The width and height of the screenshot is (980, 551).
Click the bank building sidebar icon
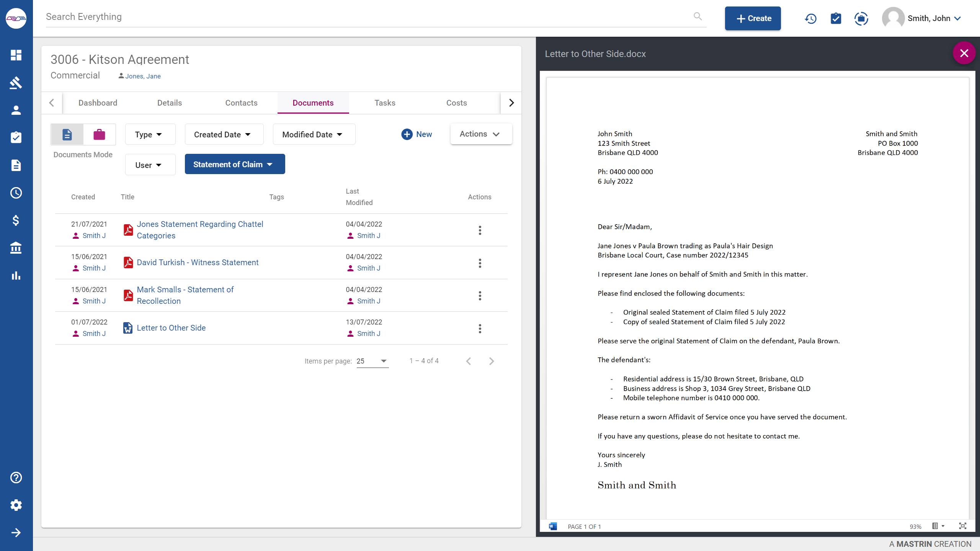[16, 248]
